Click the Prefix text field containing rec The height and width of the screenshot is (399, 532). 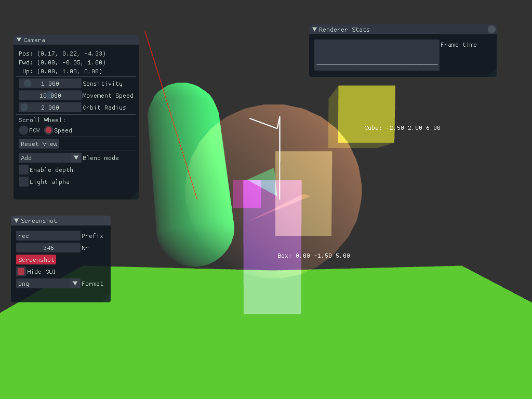coord(48,236)
